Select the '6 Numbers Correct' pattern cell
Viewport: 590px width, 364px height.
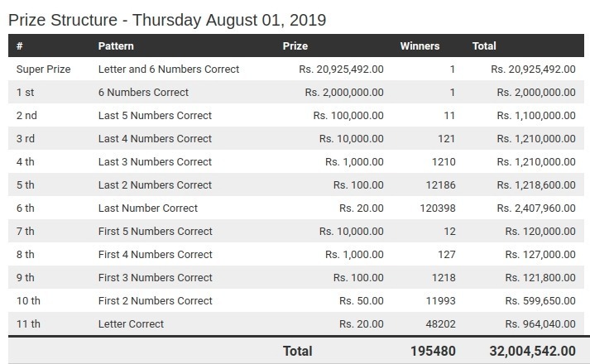(x=143, y=93)
